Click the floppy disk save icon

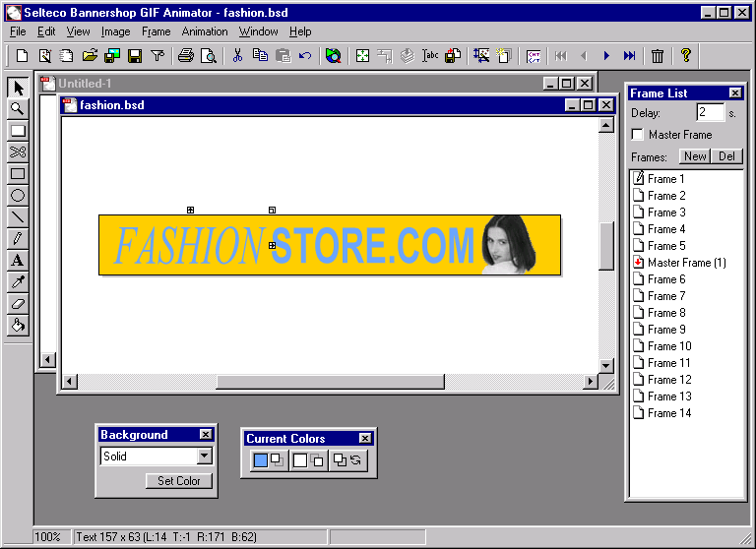click(135, 56)
